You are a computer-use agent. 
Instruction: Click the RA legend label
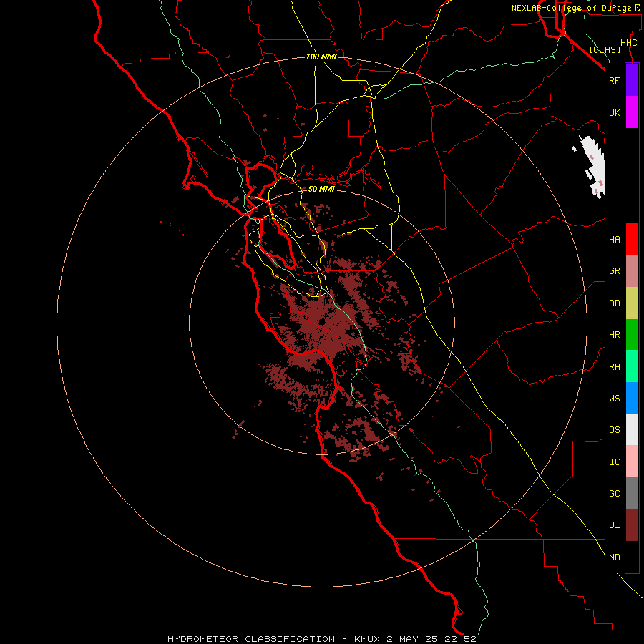point(614,367)
